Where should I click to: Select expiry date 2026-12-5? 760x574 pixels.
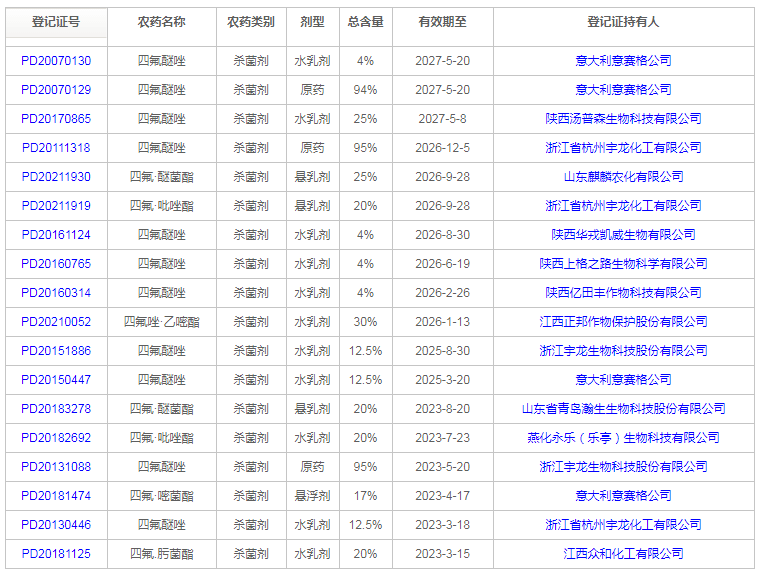443,148
